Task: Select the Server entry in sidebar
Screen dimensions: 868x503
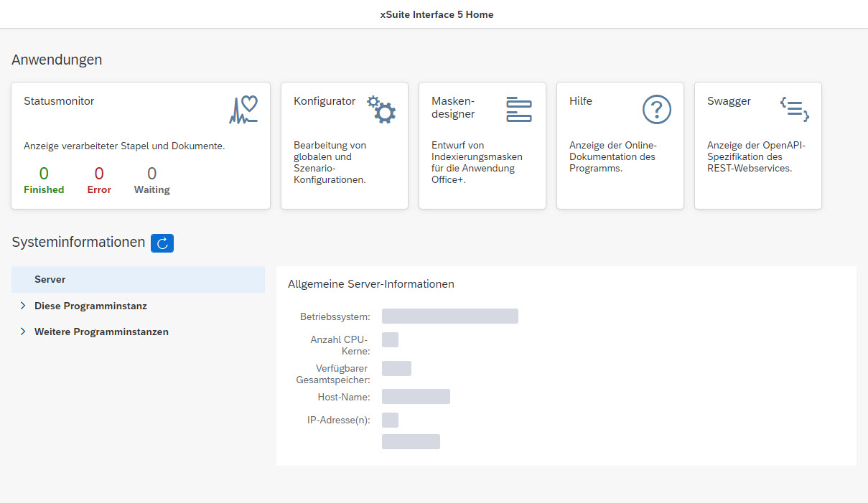Action: [50, 279]
